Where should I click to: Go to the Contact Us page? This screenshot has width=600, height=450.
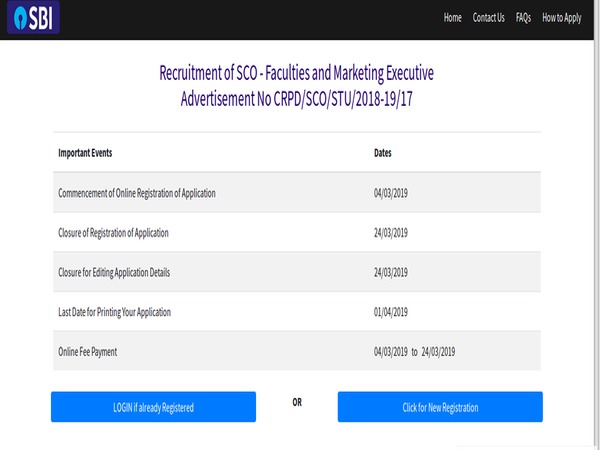point(488,18)
